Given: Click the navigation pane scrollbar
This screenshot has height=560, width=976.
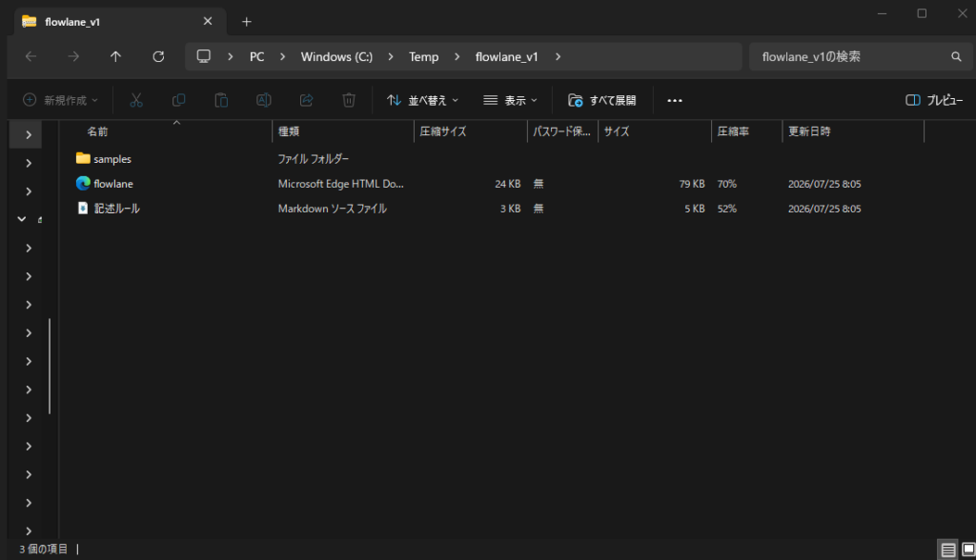Looking at the screenshot, I should pos(50,366).
